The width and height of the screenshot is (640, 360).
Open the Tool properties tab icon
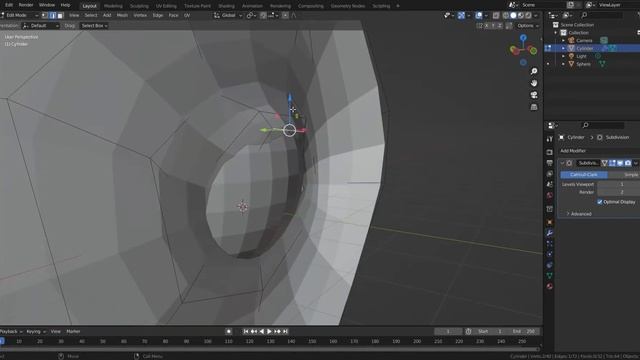pyautogui.click(x=549, y=139)
